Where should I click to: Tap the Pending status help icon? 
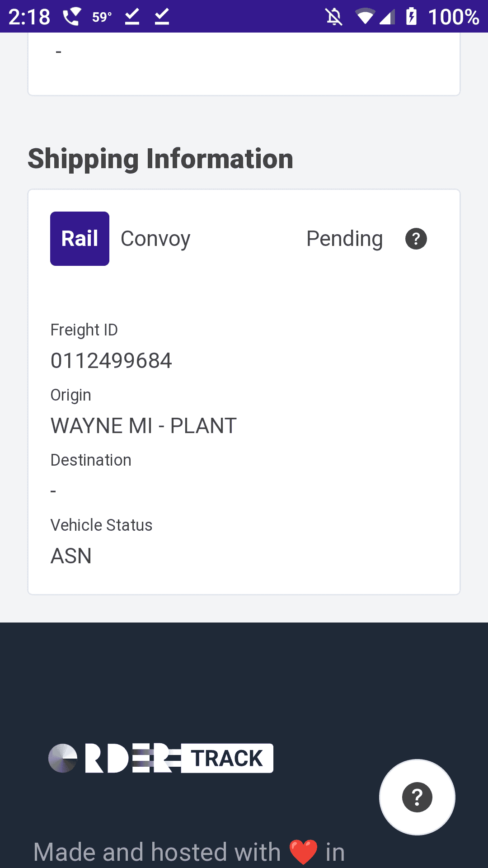[416, 239]
